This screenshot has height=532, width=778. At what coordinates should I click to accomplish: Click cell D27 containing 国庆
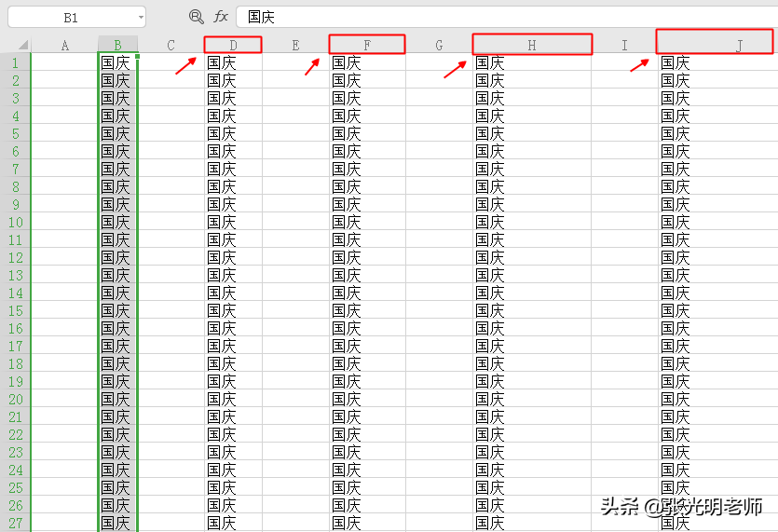coord(233,523)
